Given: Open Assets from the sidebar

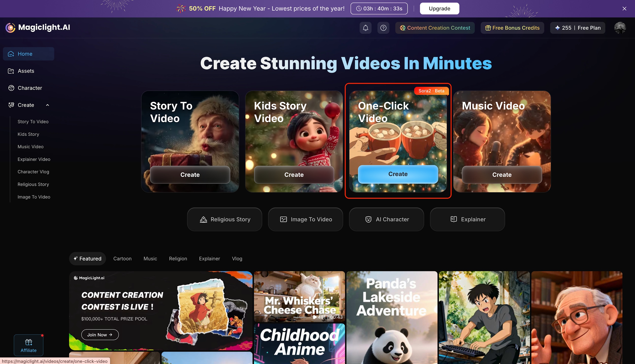Looking at the screenshot, I should click(26, 71).
